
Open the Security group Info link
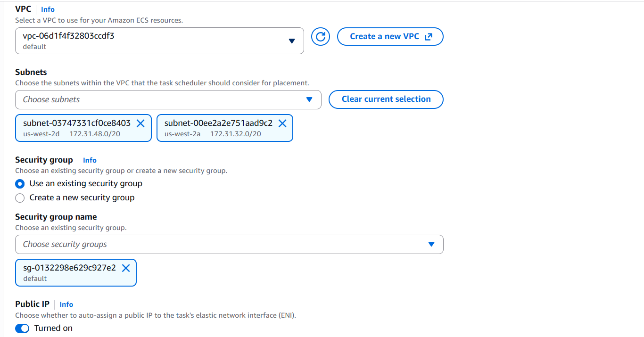[x=90, y=160]
